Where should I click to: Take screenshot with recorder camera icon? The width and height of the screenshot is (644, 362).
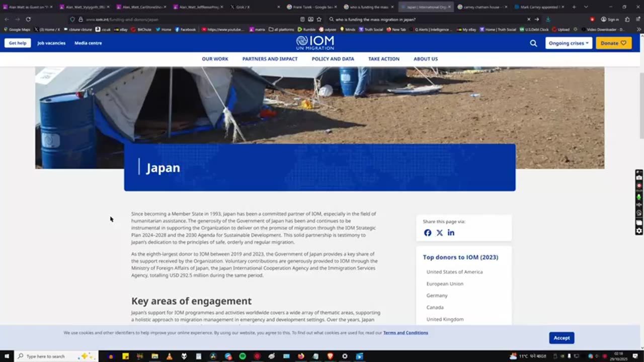[x=639, y=177]
